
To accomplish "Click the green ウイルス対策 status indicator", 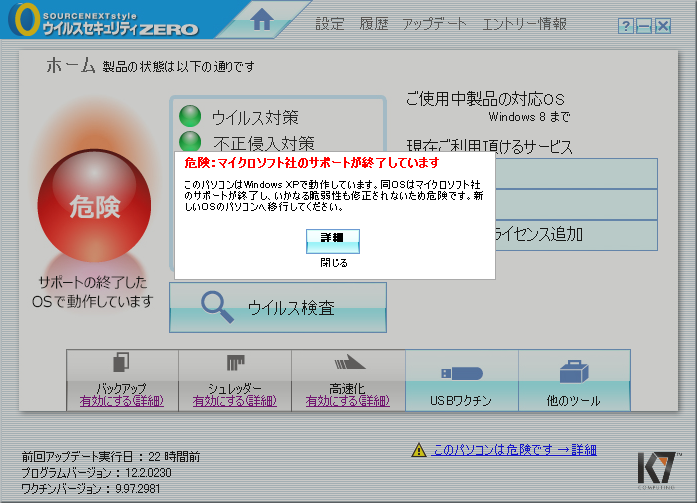I will (x=190, y=116).
